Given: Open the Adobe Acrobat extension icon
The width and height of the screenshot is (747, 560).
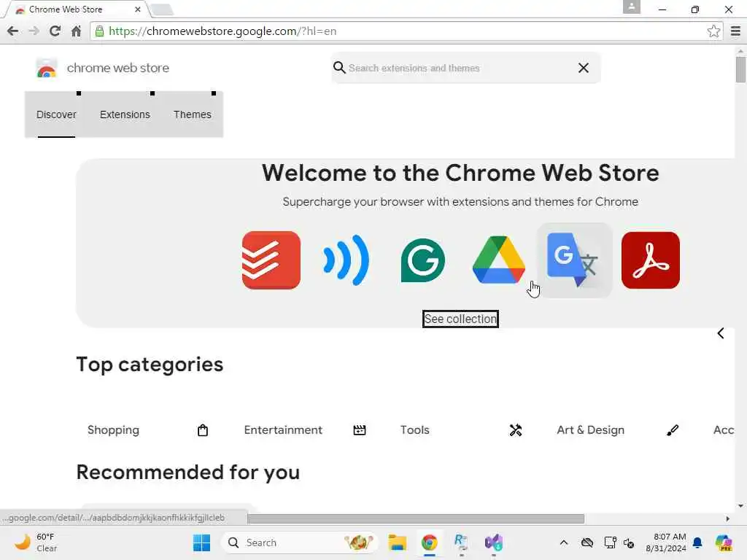Looking at the screenshot, I should (650, 260).
